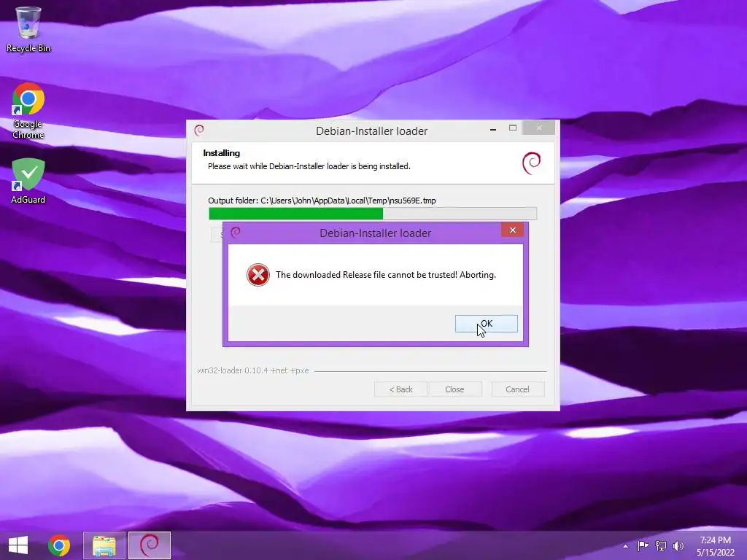Viewport: 747px width, 560px height.
Task: Click the Close button in installer
Action: [x=454, y=389]
